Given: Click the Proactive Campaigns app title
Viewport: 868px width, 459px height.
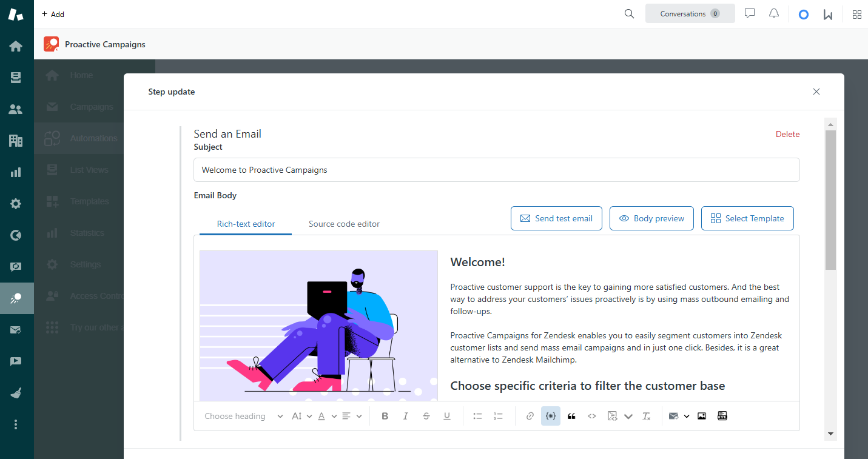Looking at the screenshot, I should [x=105, y=44].
